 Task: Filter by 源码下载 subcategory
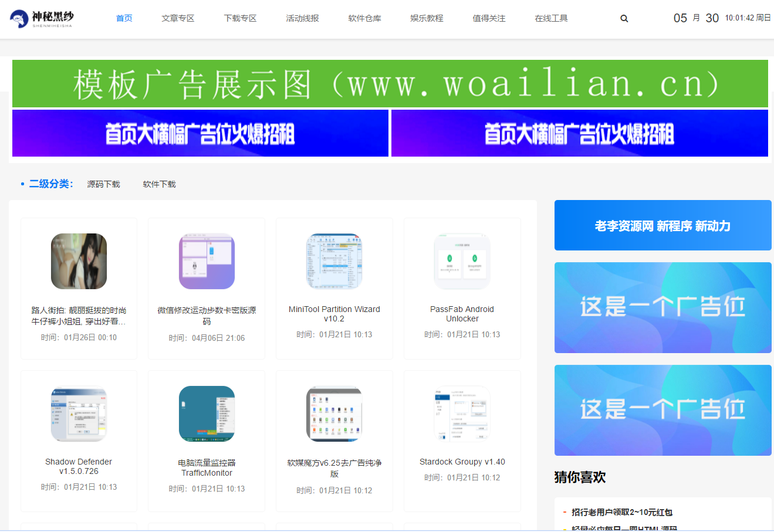pos(103,184)
